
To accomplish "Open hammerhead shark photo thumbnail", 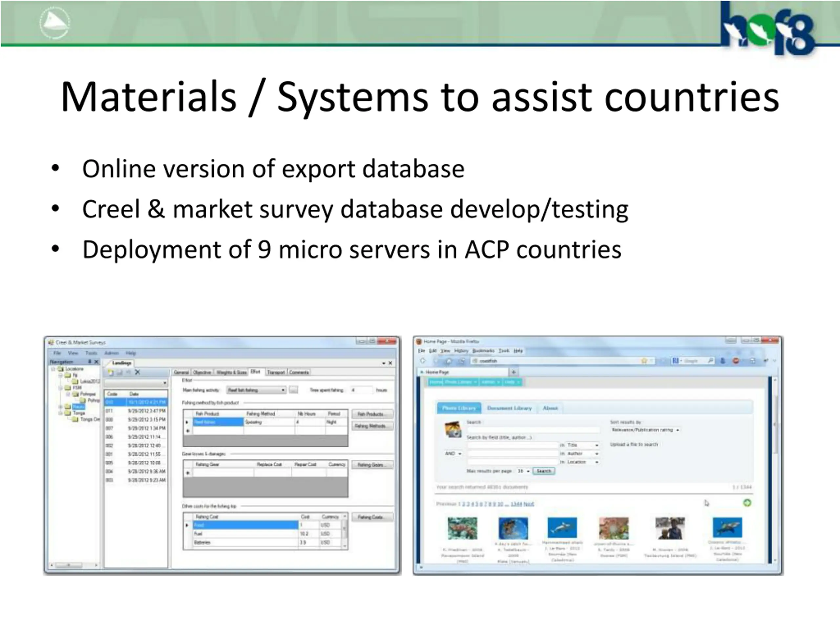I will [562, 528].
